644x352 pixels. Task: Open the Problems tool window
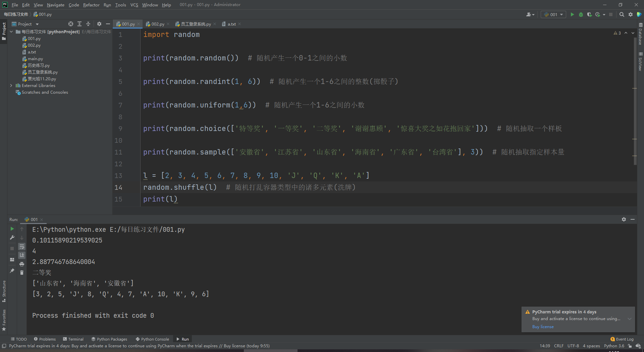(x=45, y=339)
